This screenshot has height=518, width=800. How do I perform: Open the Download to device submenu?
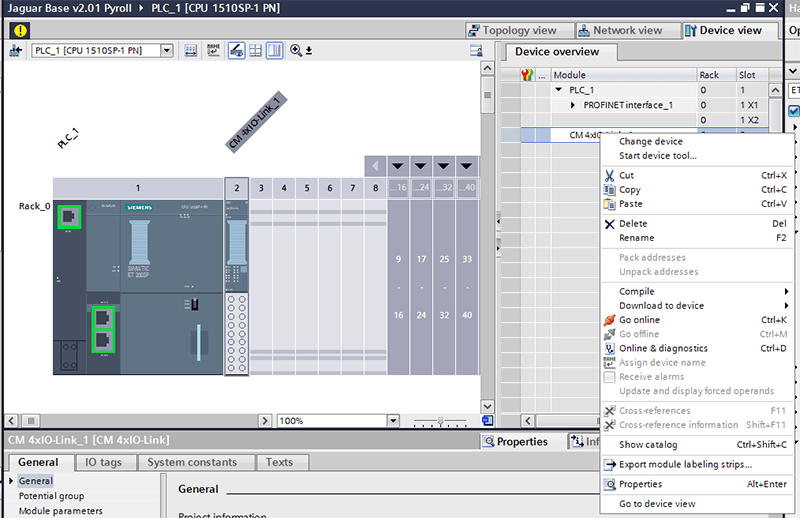pos(697,306)
